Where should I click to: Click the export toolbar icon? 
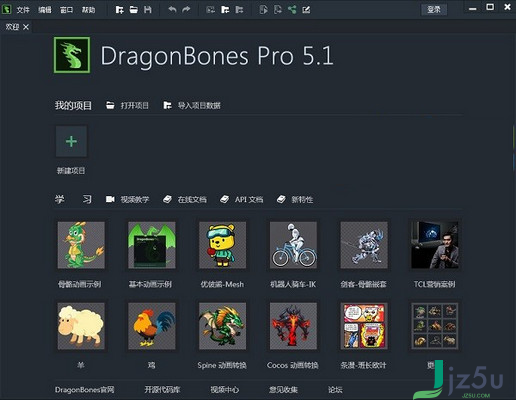coord(239,10)
